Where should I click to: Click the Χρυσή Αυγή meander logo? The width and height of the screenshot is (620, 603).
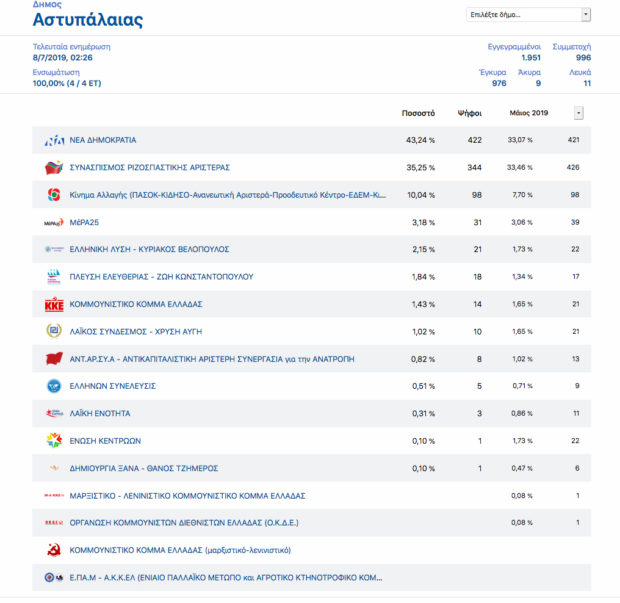(x=54, y=331)
